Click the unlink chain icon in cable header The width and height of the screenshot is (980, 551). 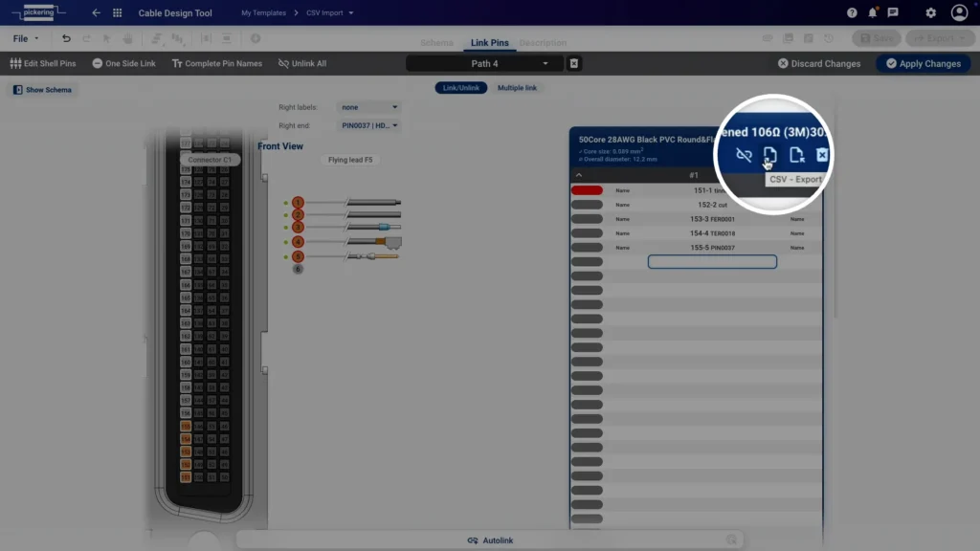(744, 154)
